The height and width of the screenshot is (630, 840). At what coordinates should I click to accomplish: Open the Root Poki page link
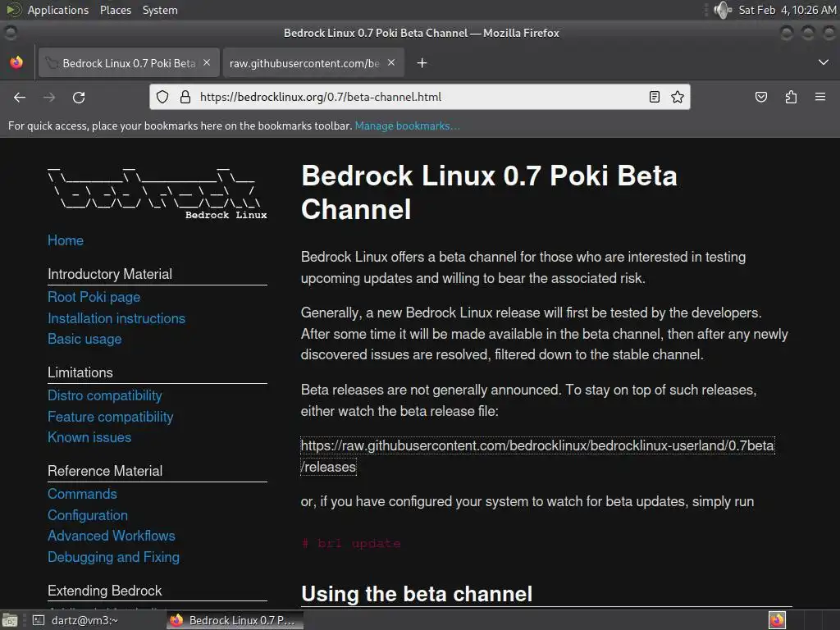pos(94,297)
